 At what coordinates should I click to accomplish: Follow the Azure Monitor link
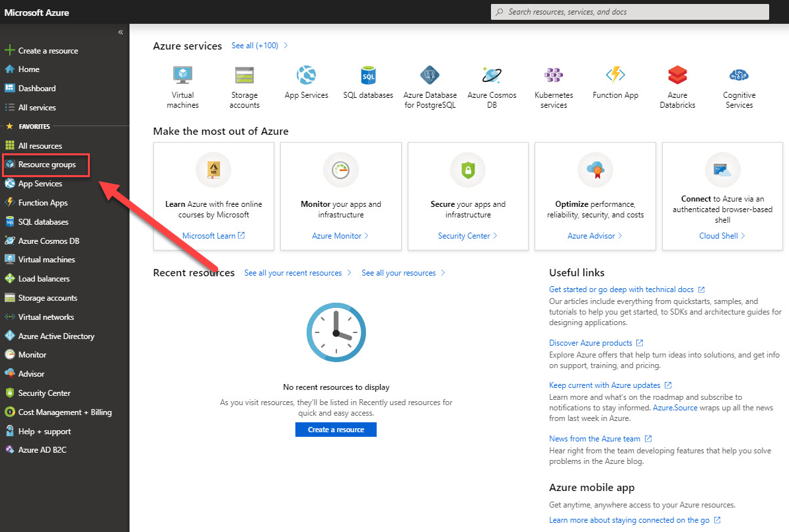340,235
